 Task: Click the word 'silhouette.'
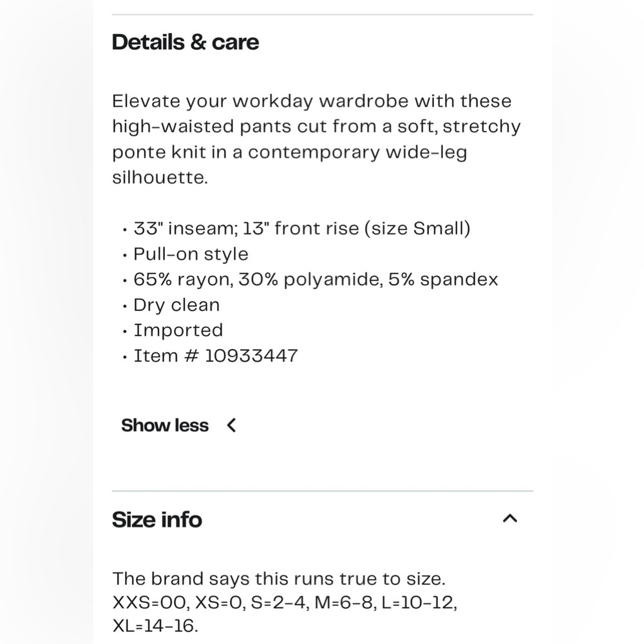(x=160, y=178)
